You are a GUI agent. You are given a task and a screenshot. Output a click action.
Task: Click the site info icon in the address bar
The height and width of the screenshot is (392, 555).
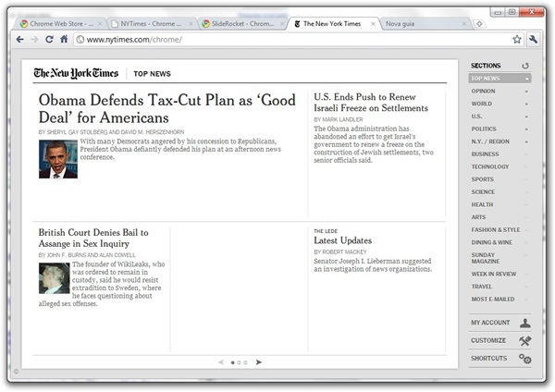pos(80,40)
